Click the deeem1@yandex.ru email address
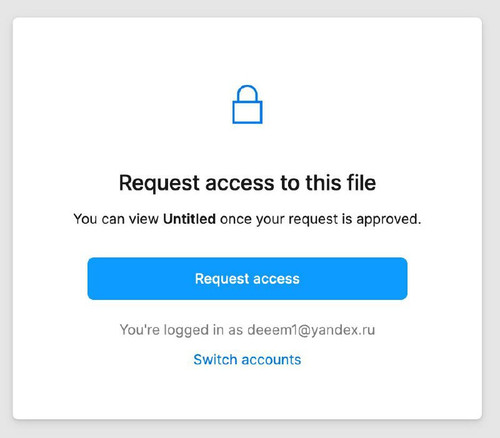The height and width of the screenshot is (438, 500). click(x=311, y=330)
